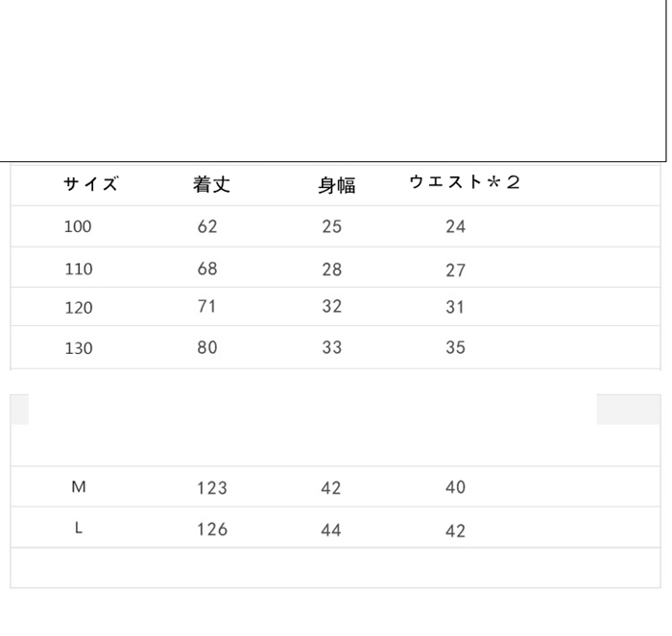Screen dimensions: 672x636
Task: Click the 身幅 value 32 for size 120
Action: (x=331, y=308)
